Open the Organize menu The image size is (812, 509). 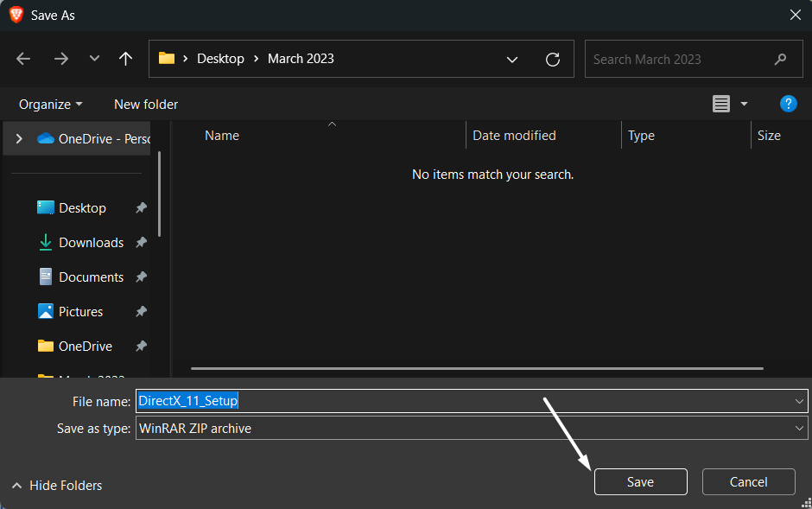pyautogui.click(x=51, y=104)
